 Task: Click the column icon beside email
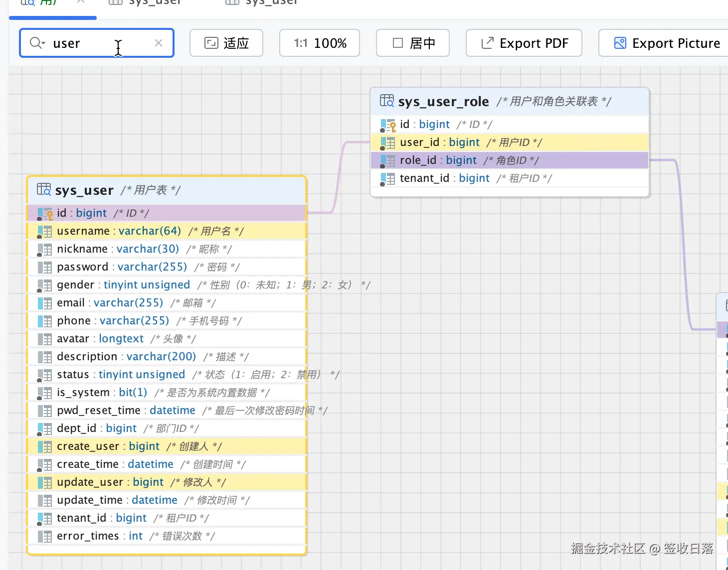[x=45, y=303]
